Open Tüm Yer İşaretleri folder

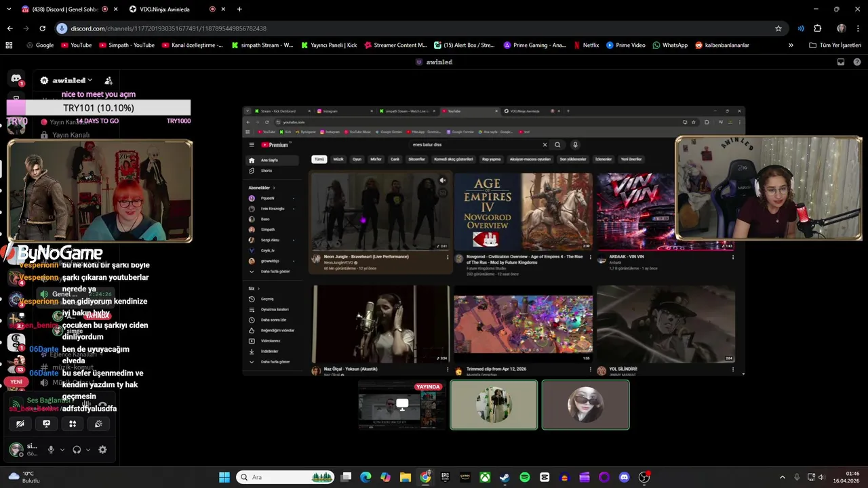coord(835,45)
